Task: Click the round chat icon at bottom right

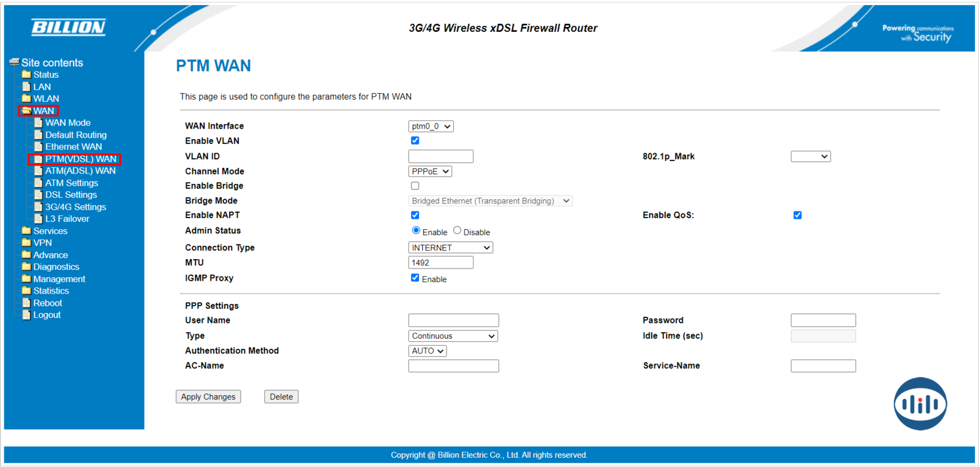Action: (919, 404)
